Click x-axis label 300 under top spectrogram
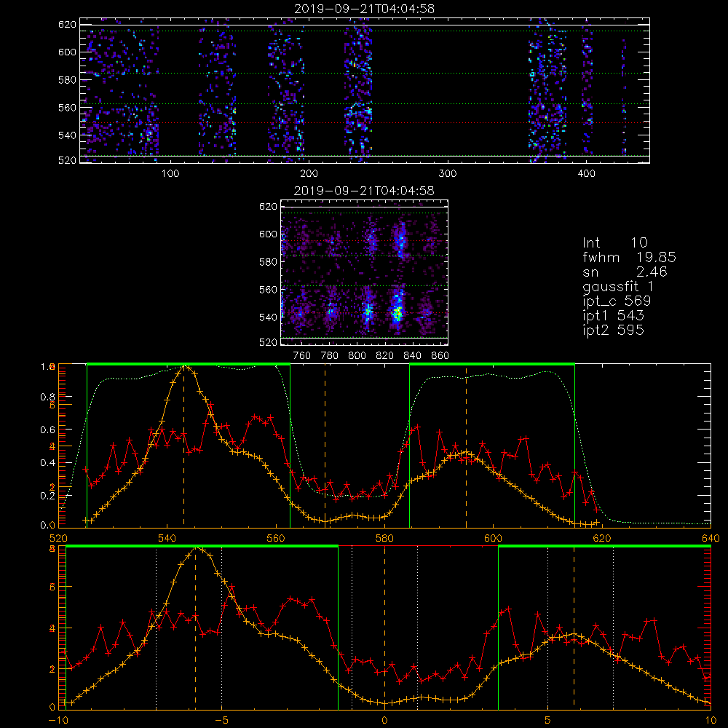The height and width of the screenshot is (728, 728). click(x=448, y=174)
